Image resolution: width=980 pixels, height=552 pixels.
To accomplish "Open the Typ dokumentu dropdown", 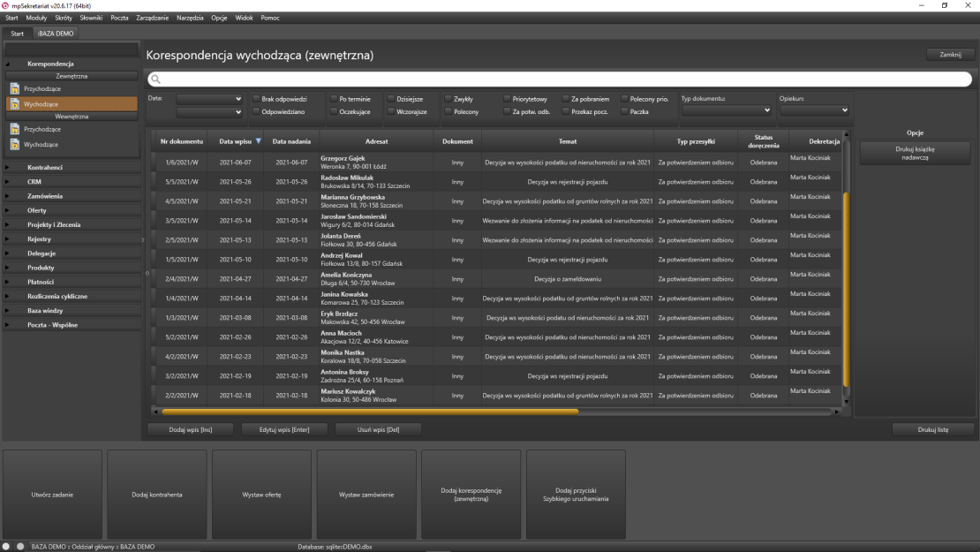I will click(x=727, y=110).
